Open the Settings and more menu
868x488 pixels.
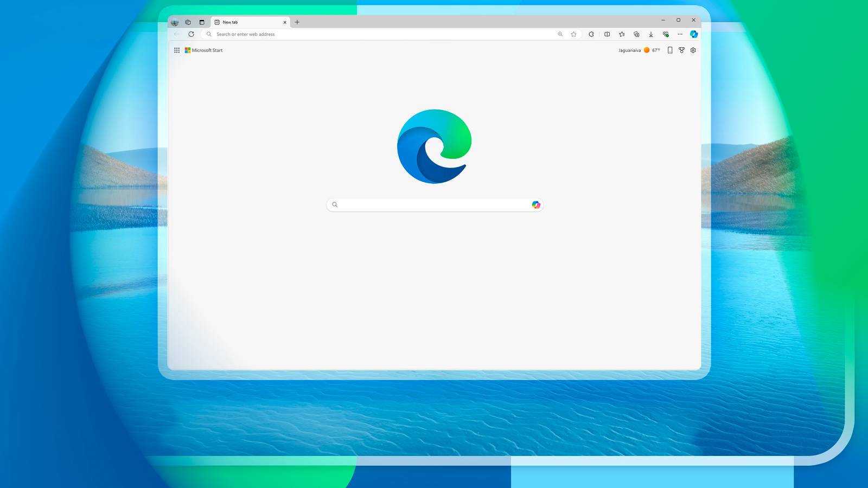click(x=680, y=34)
